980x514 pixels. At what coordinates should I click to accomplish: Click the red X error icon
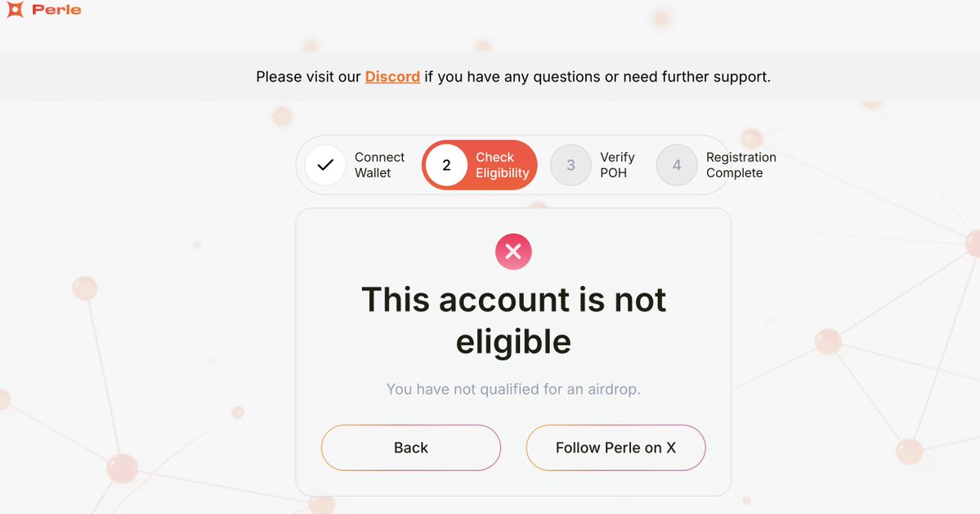513,252
